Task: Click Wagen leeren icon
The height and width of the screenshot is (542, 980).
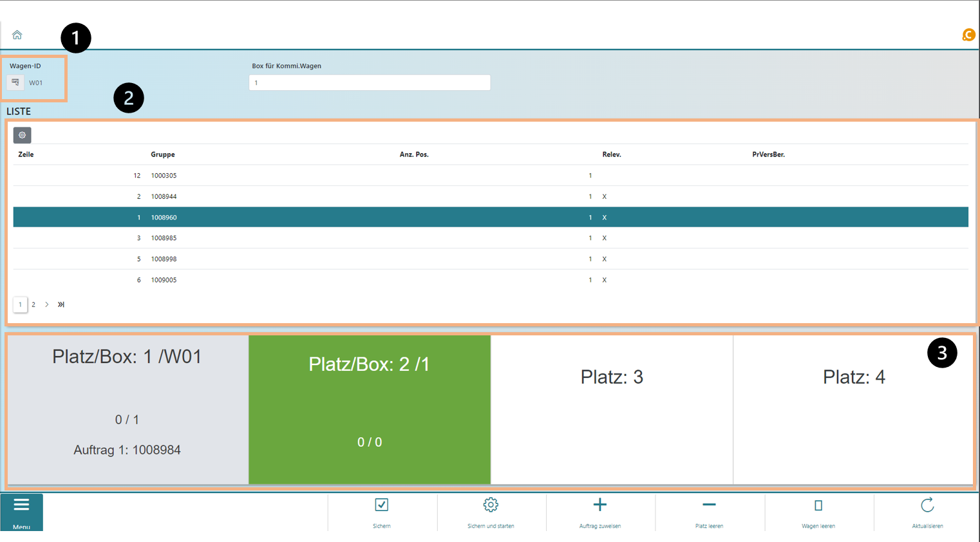Action: (818, 505)
